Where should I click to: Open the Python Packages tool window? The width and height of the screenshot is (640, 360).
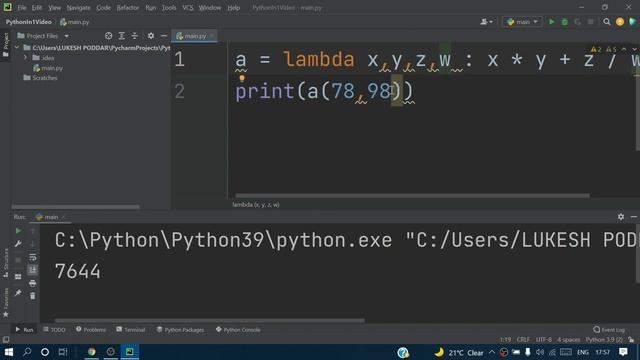tap(180, 329)
